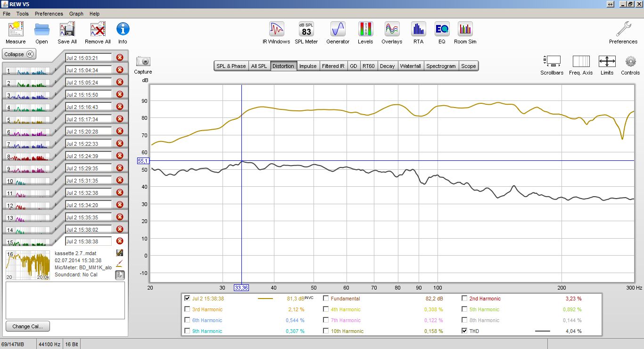Open graph Limits settings
This screenshot has height=349, width=644.
coord(607,61)
